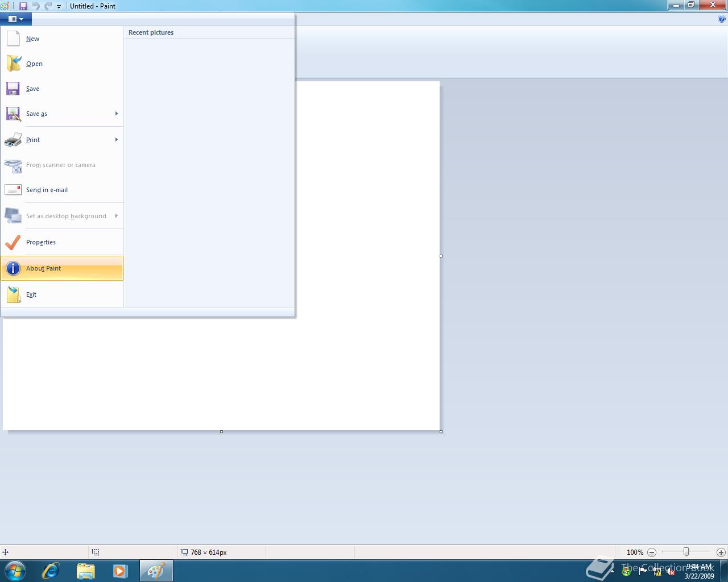Choose Send in e-mail
The width and height of the screenshot is (728, 582).
[62, 190]
